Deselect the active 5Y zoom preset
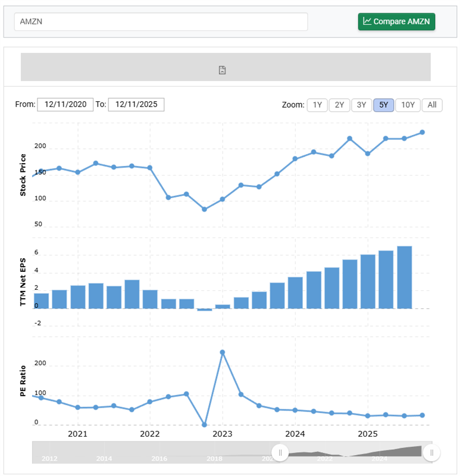The image size is (460, 476). click(x=384, y=105)
